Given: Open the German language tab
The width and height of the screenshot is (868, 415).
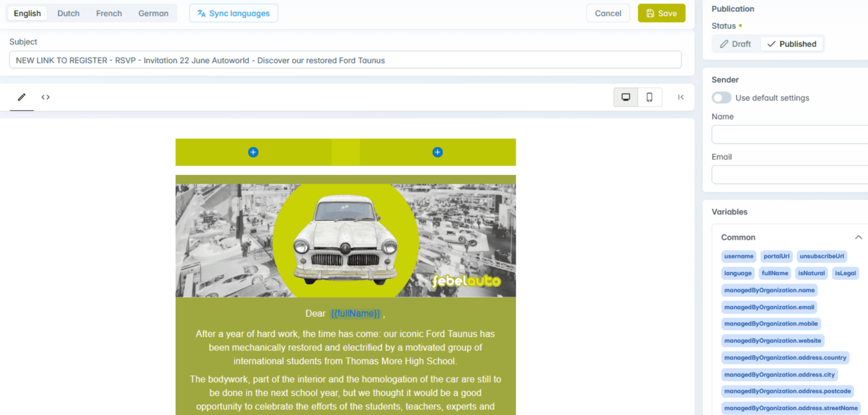Looking at the screenshot, I should click(153, 13).
